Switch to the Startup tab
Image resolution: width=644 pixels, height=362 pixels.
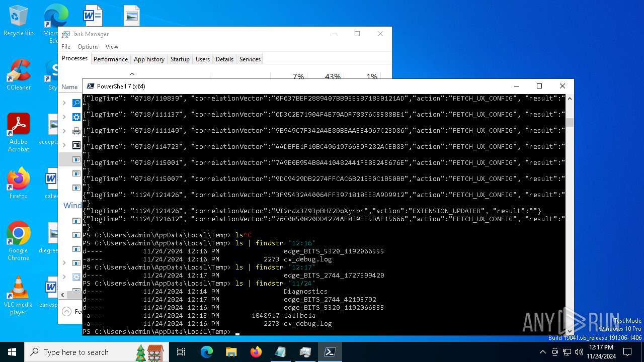click(x=180, y=59)
